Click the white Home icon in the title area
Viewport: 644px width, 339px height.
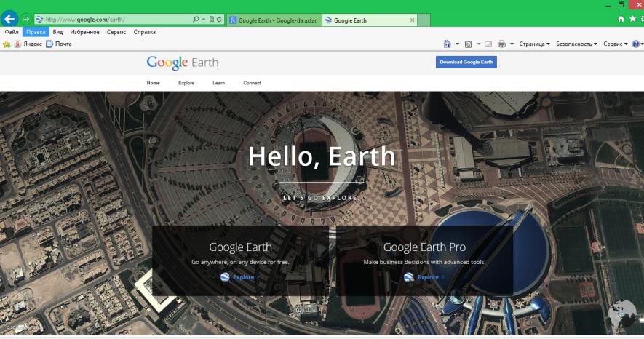coord(621,19)
